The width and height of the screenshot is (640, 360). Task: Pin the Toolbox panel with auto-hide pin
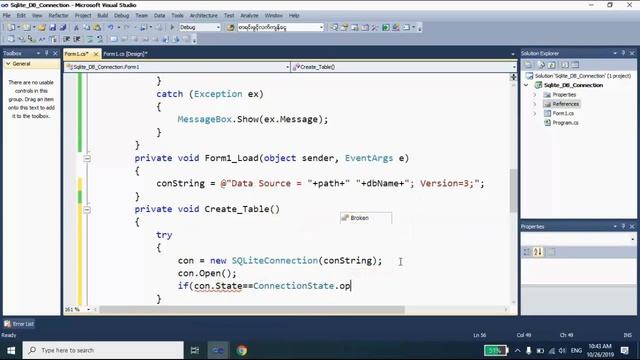point(47,53)
